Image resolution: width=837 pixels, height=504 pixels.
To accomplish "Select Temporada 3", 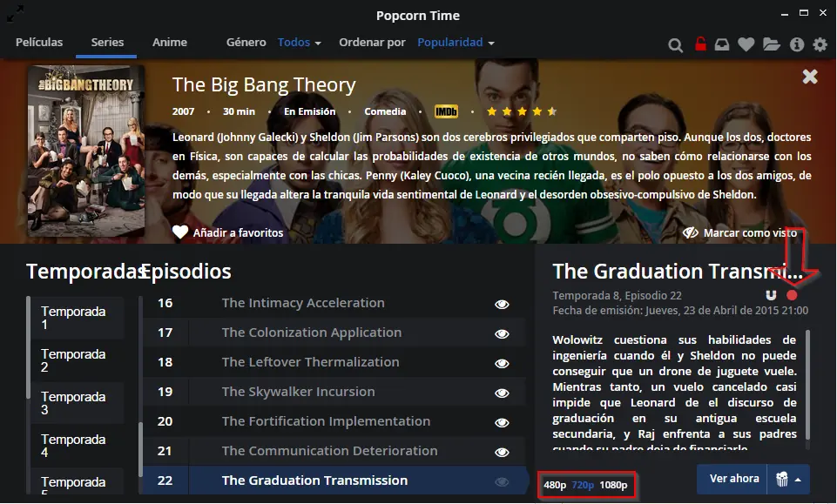I will coord(77,404).
